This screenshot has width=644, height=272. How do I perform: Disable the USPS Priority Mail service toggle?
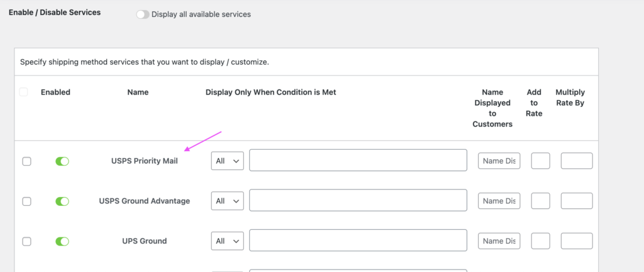(x=62, y=161)
